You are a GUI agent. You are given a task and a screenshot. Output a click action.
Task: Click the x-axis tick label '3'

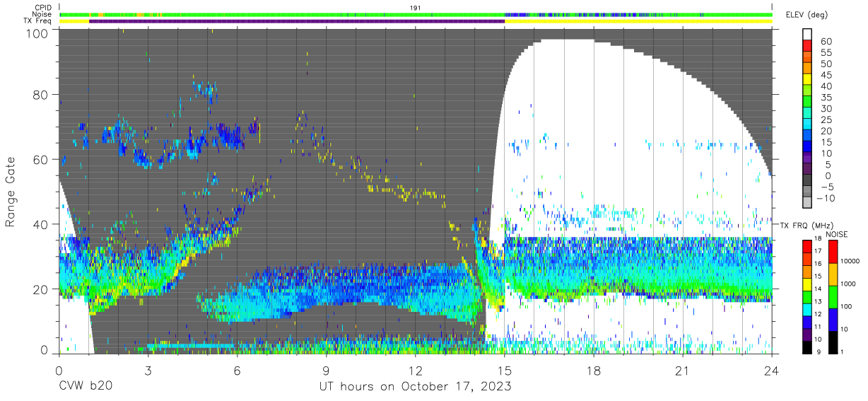tap(148, 371)
